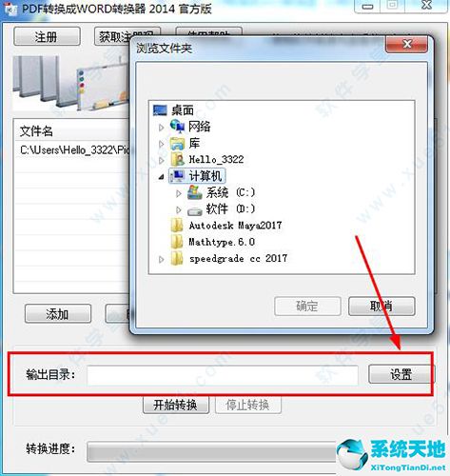Click the 注册 register button
This screenshot has height=476, width=450.
click(x=47, y=36)
